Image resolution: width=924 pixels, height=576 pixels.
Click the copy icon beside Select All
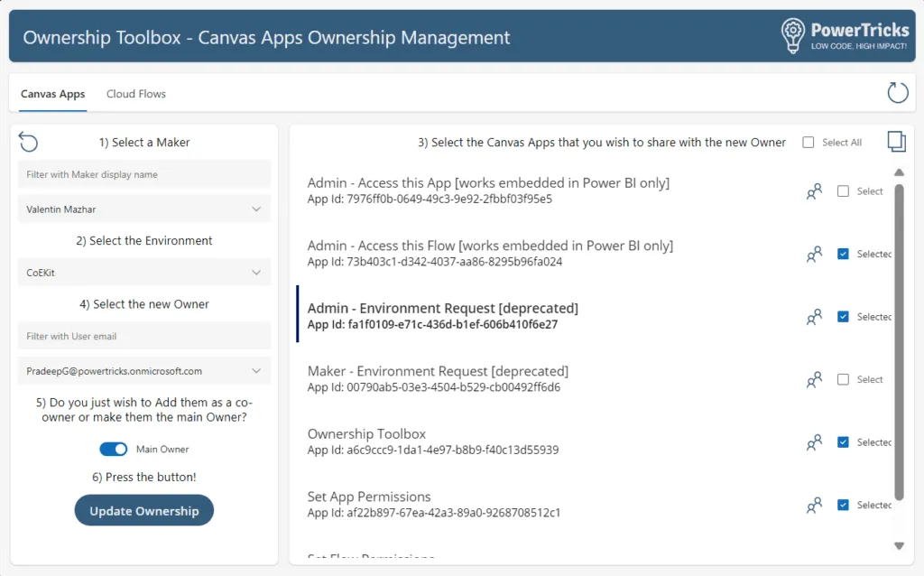tap(896, 142)
